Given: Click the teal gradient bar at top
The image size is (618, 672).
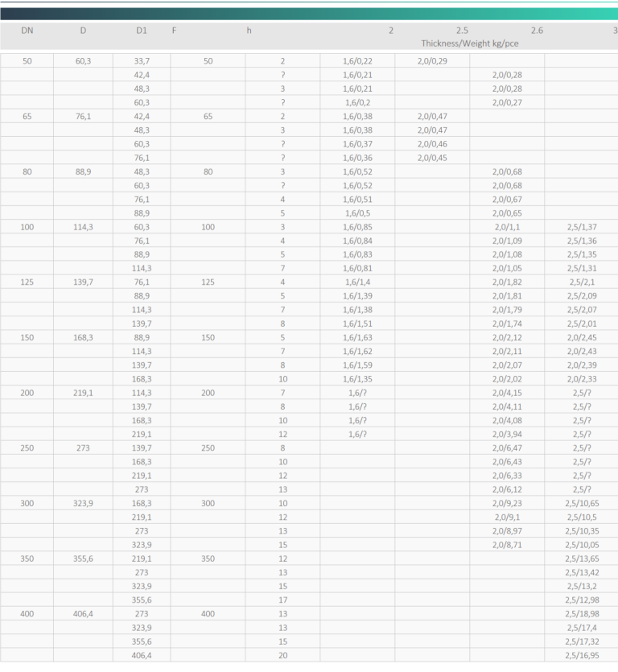Looking at the screenshot, I should (309, 14).
